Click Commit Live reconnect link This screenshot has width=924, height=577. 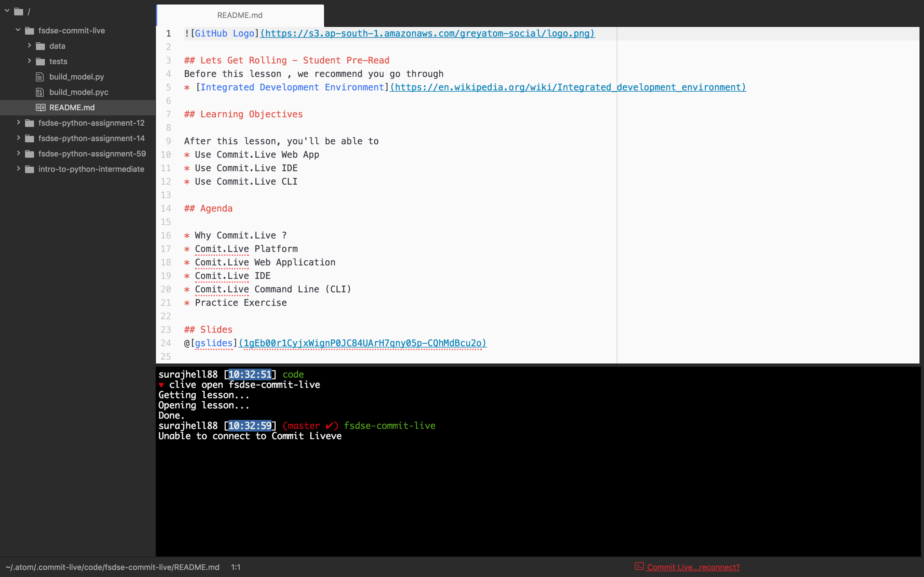(x=693, y=567)
